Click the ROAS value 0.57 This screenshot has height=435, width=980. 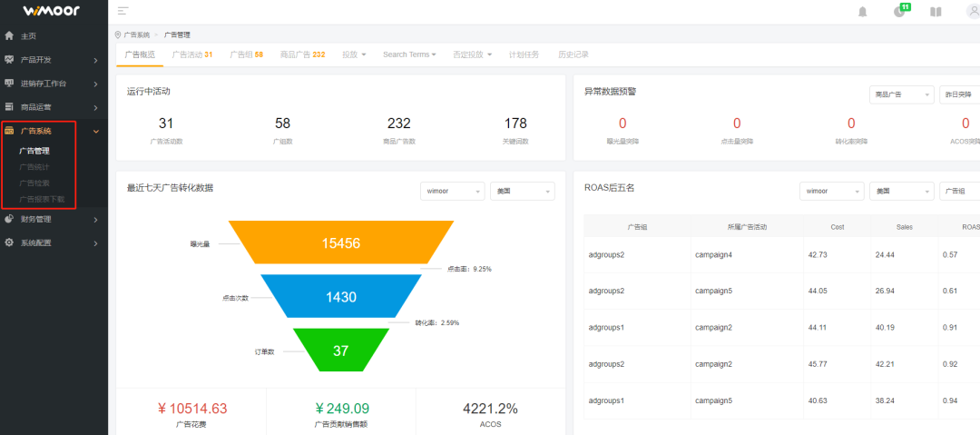pyautogui.click(x=950, y=255)
